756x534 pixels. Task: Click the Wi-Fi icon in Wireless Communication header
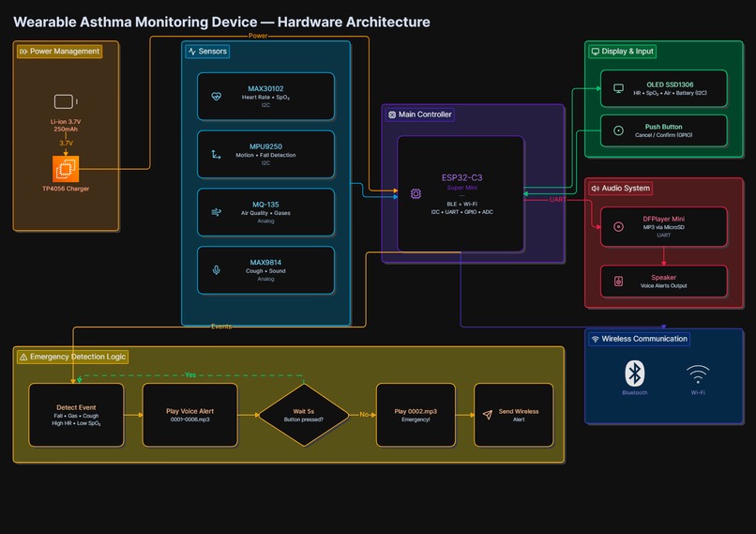coord(596,339)
